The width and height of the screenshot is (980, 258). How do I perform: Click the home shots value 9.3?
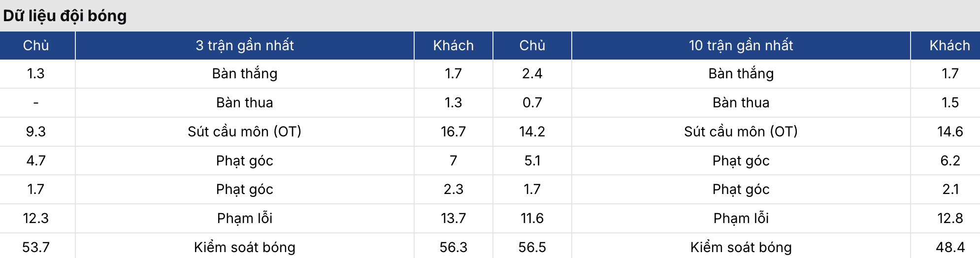tap(36, 131)
